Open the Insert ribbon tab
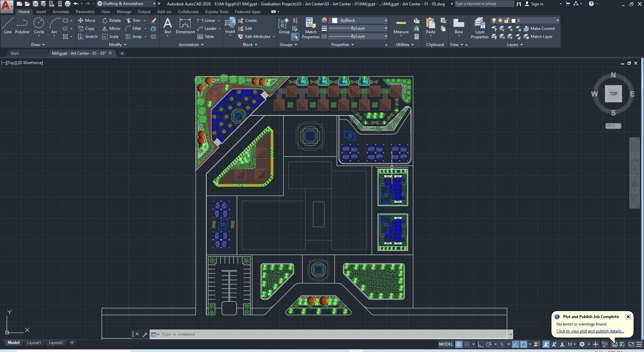The height and width of the screenshot is (352, 644). click(x=41, y=12)
